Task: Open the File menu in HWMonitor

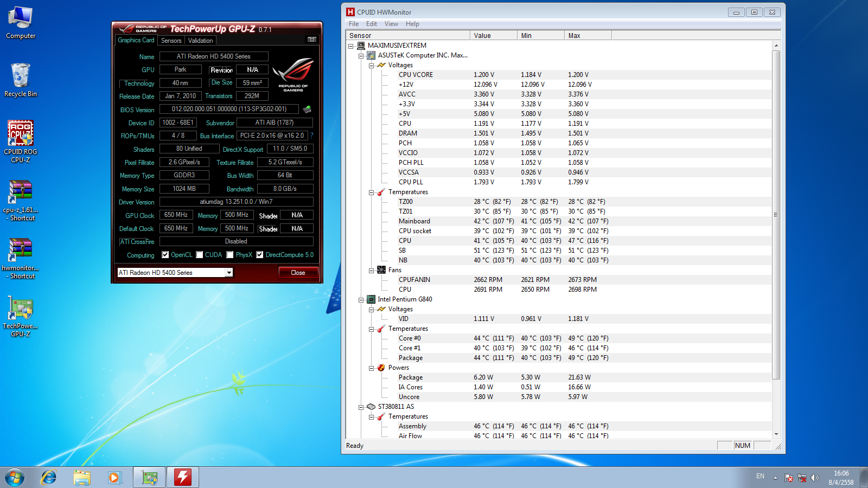Action: point(354,24)
